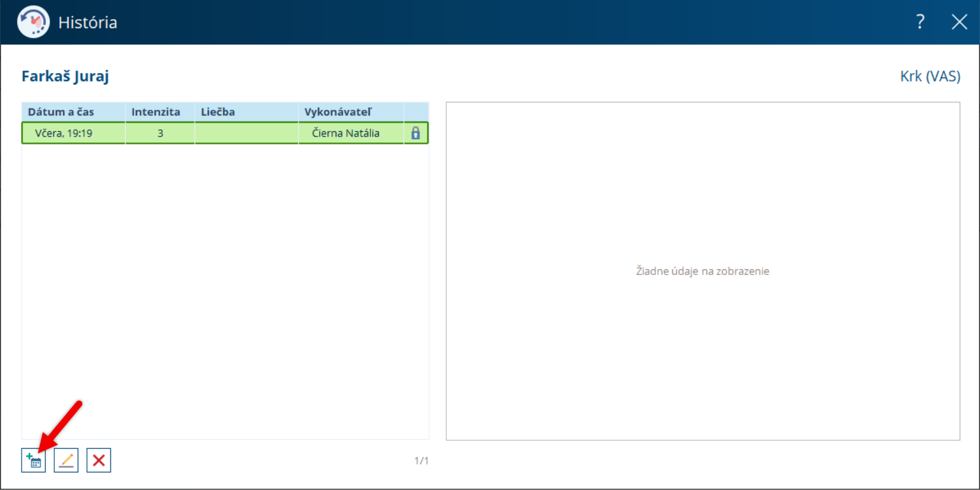Add a new record with the calendar-plus icon

[33, 461]
